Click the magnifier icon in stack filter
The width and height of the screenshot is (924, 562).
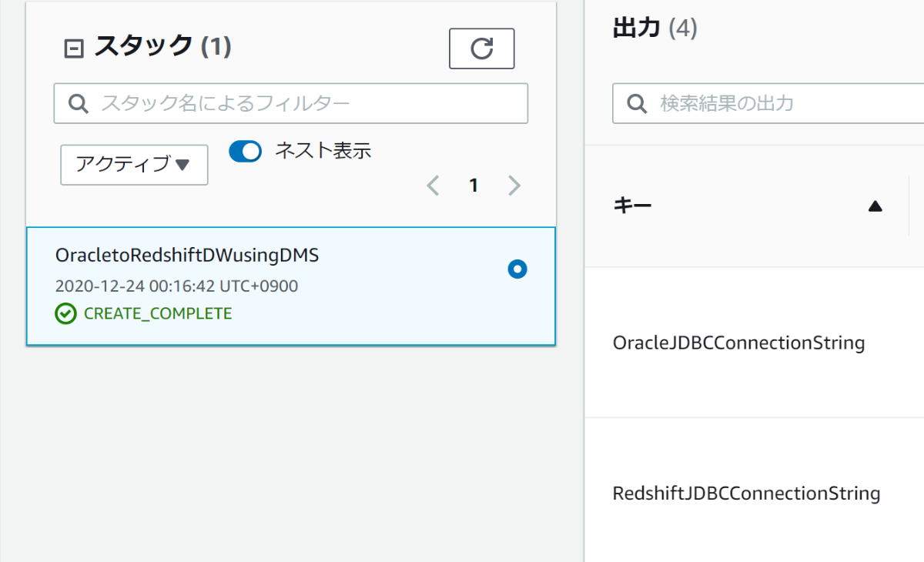[79, 103]
